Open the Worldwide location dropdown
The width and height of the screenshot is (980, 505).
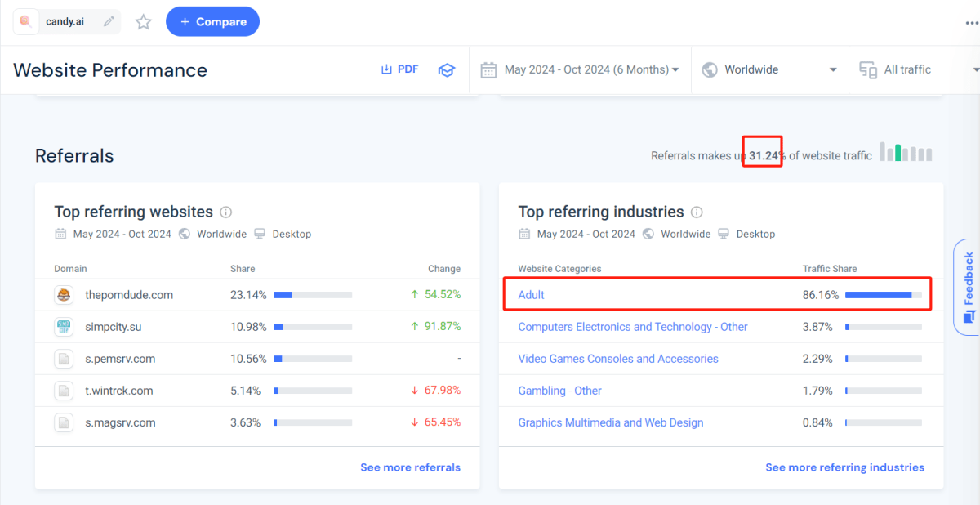point(768,69)
